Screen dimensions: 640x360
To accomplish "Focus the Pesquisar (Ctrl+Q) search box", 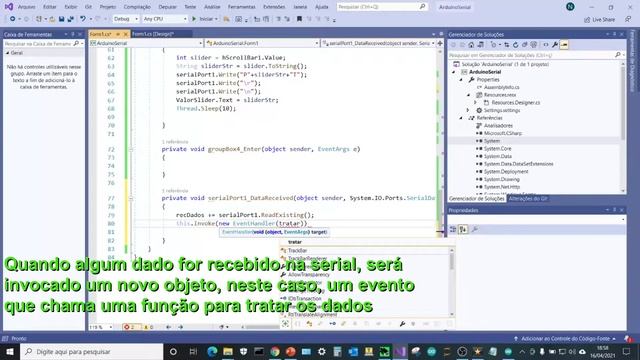I will [x=382, y=7].
